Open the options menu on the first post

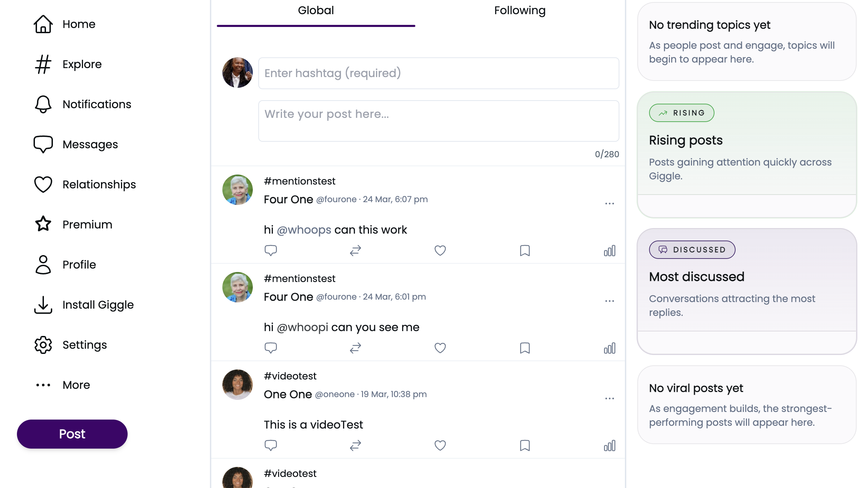coord(609,204)
